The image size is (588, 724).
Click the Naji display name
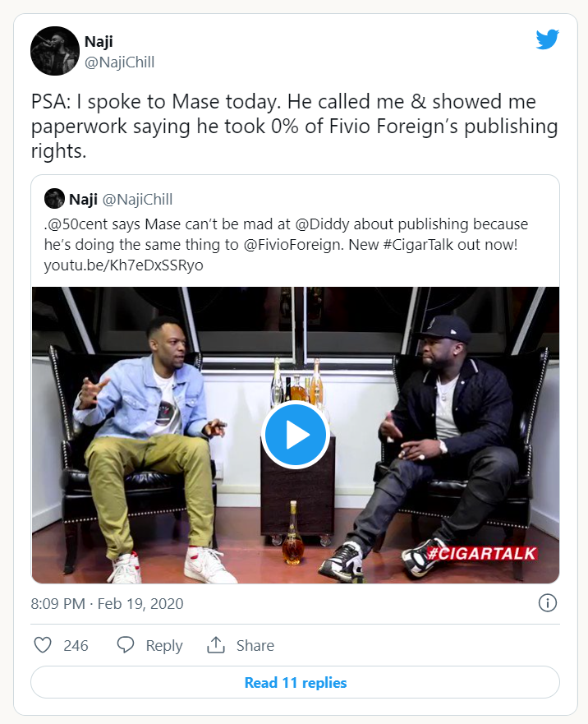(99, 41)
